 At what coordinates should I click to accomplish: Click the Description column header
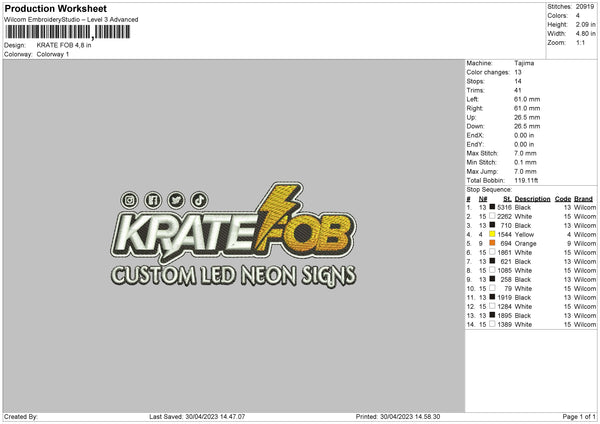coord(532,199)
